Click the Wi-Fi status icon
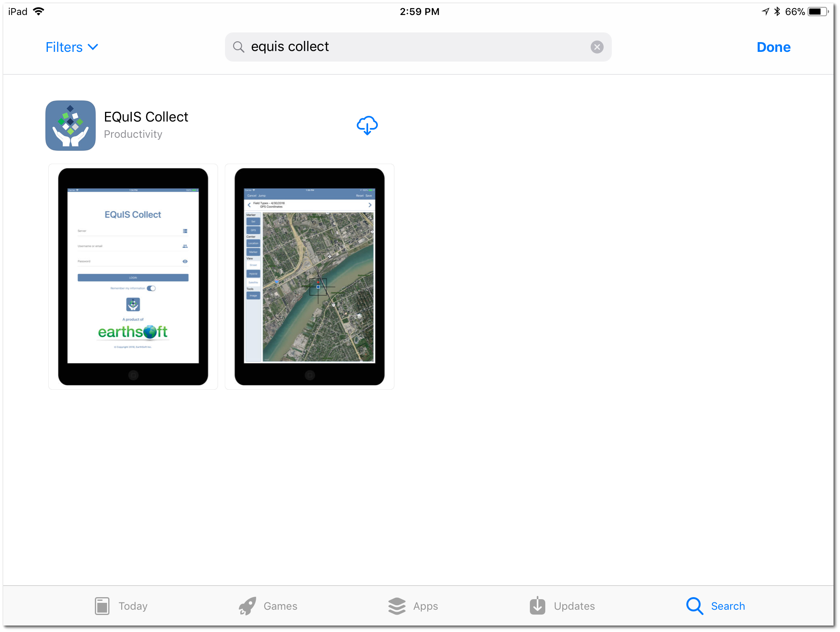840x632 pixels. coord(39,11)
